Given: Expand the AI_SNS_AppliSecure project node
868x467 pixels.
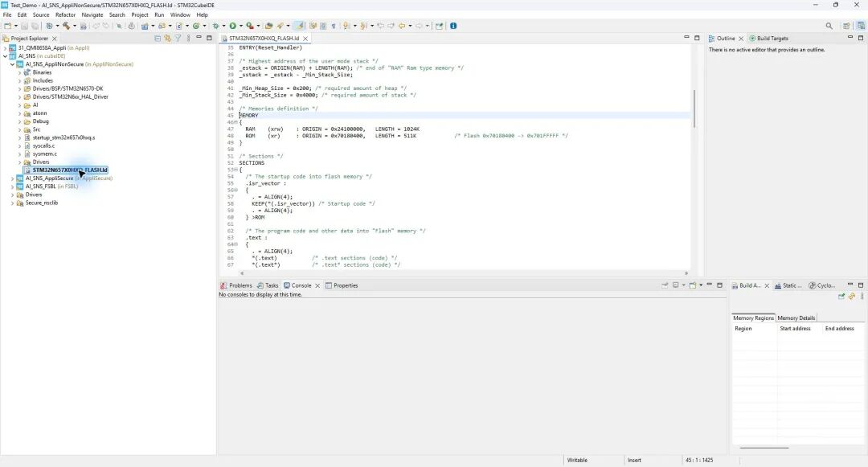Looking at the screenshot, I should click(x=12, y=178).
